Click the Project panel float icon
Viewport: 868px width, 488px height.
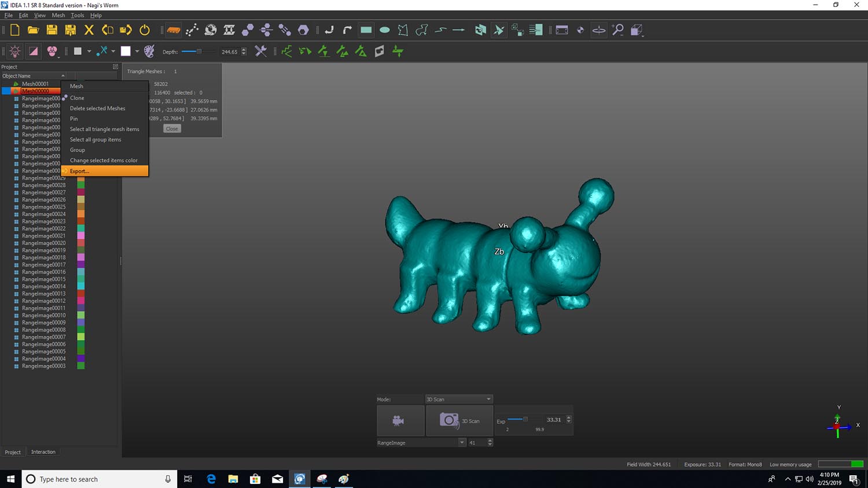pos(115,66)
